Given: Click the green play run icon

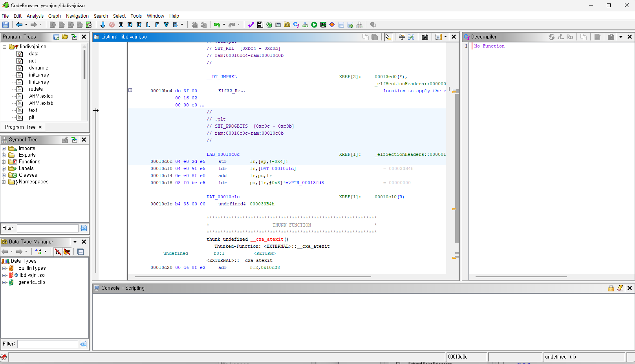Looking at the screenshot, I should click(314, 25).
